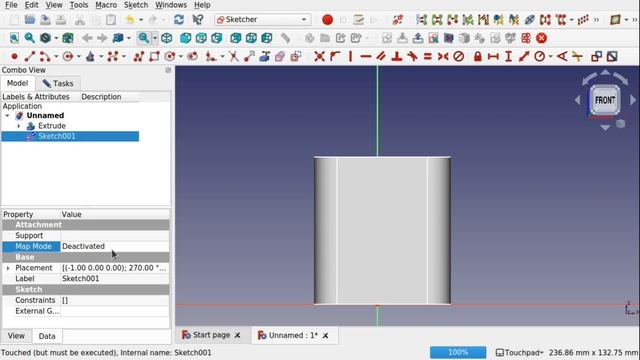Screen dimensions: 640x360
Task: Click the FRONT face of navigation cube
Action: 605,100
